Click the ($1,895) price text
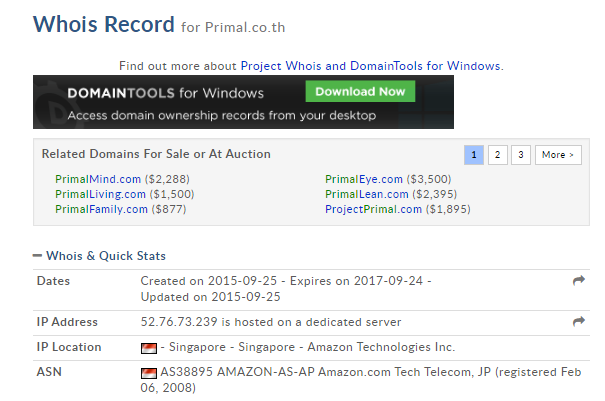 coord(448,209)
